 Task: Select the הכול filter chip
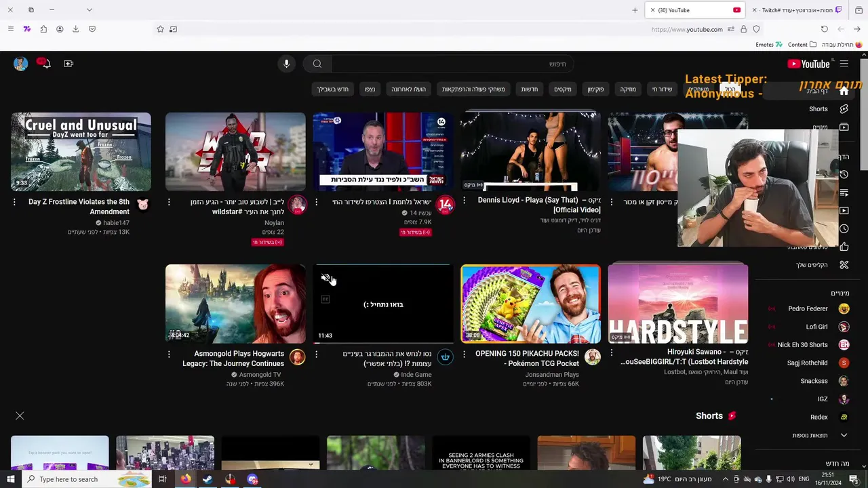[730, 89]
